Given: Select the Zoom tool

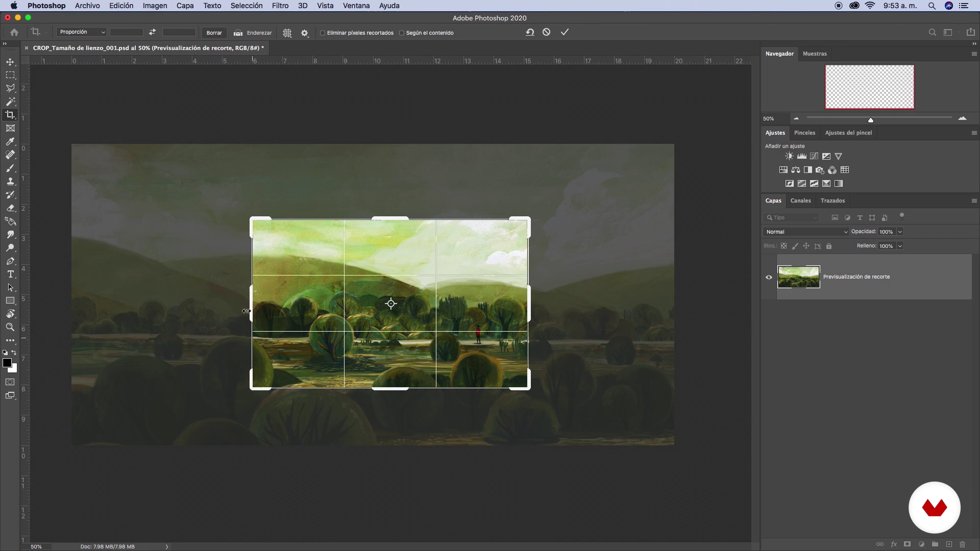Looking at the screenshot, I should (10, 327).
